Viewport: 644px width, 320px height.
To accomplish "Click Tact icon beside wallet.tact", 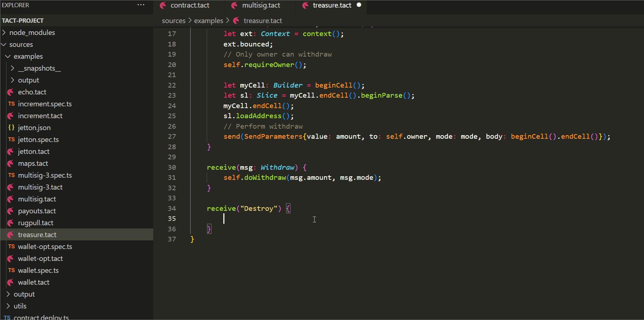I will [x=11, y=282].
